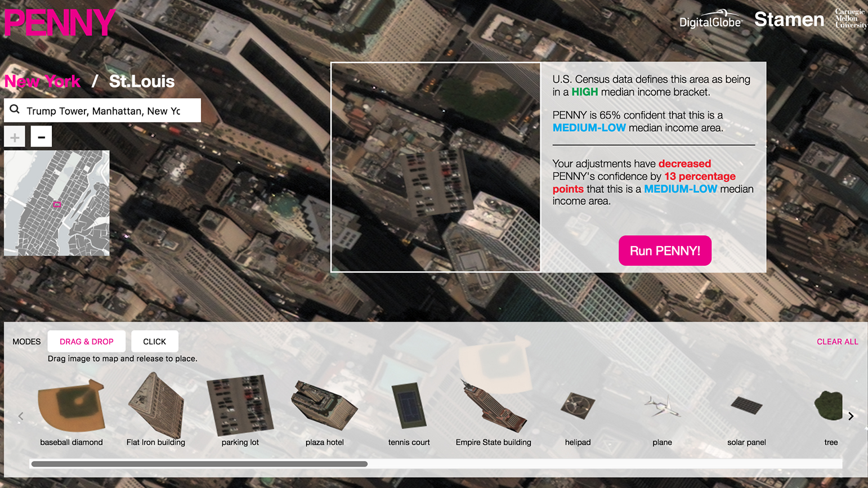
Task: Open the PENNY logo home link
Action: [x=60, y=22]
